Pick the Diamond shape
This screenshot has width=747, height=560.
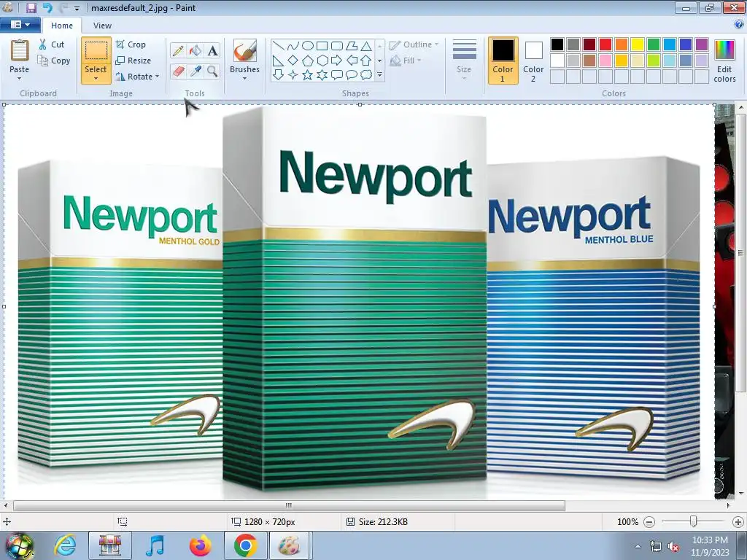coord(293,61)
